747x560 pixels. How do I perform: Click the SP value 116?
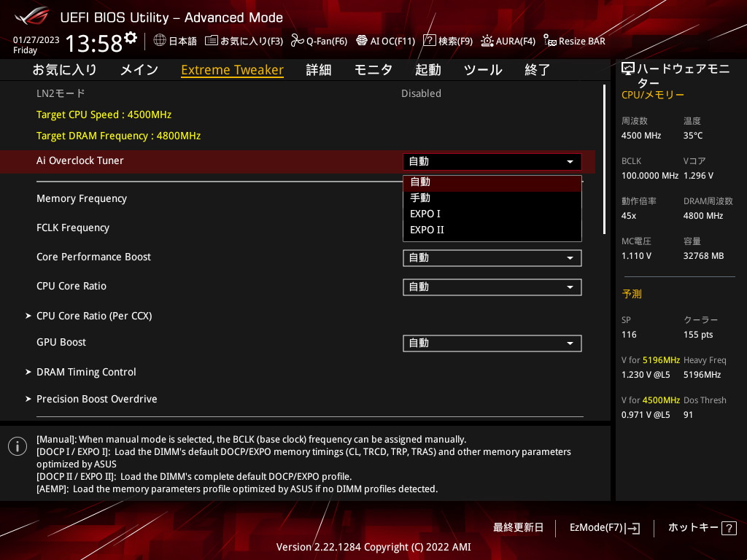pos(629,335)
